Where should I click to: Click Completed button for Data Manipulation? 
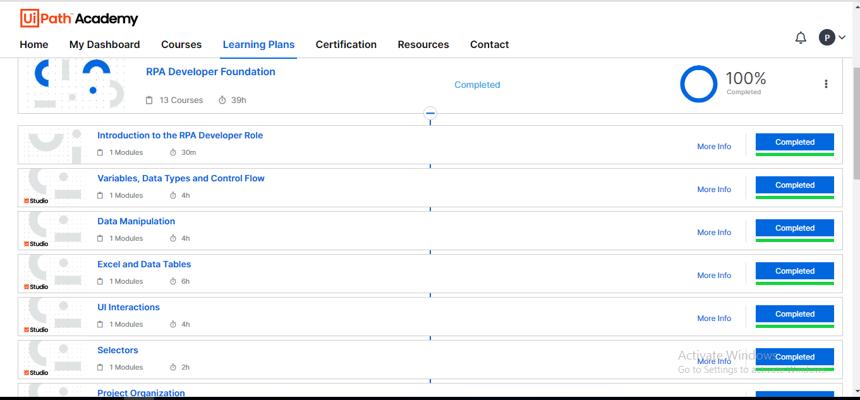(x=794, y=228)
